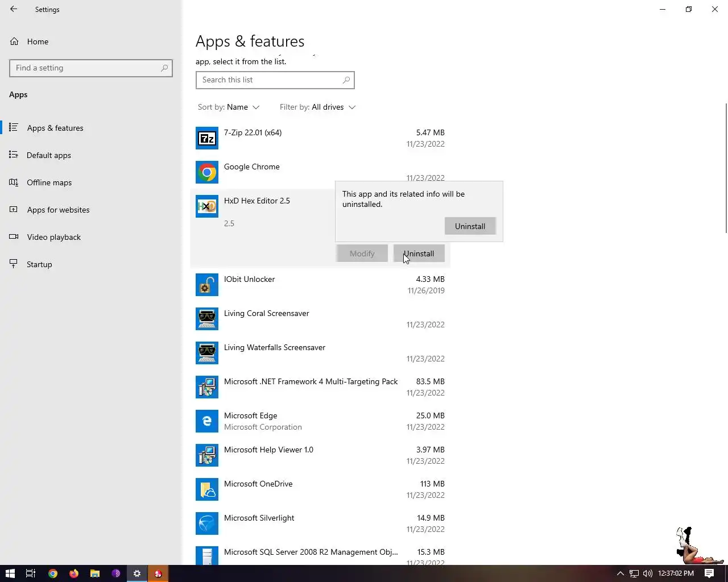The image size is (728, 582).
Task: Click the Modify button for HxD
Action: tap(362, 253)
